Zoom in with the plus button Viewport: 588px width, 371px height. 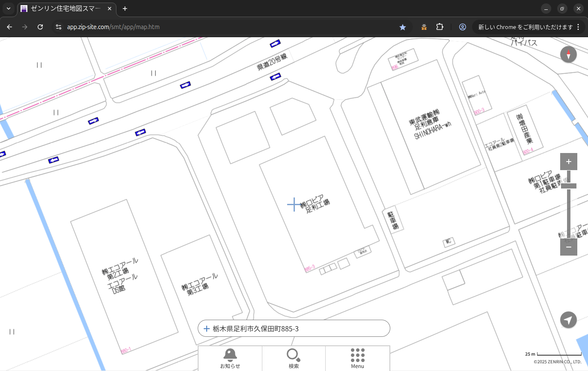pyautogui.click(x=569, y=162)
